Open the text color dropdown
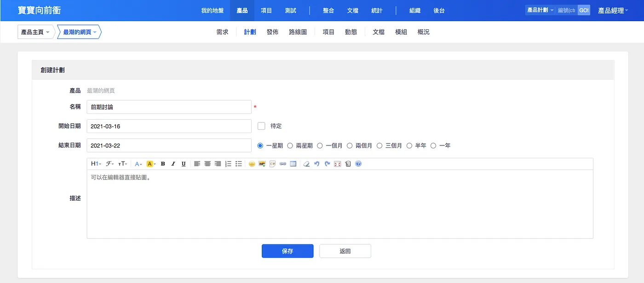Viewport: 644px width, 283px height. [138, 164]
